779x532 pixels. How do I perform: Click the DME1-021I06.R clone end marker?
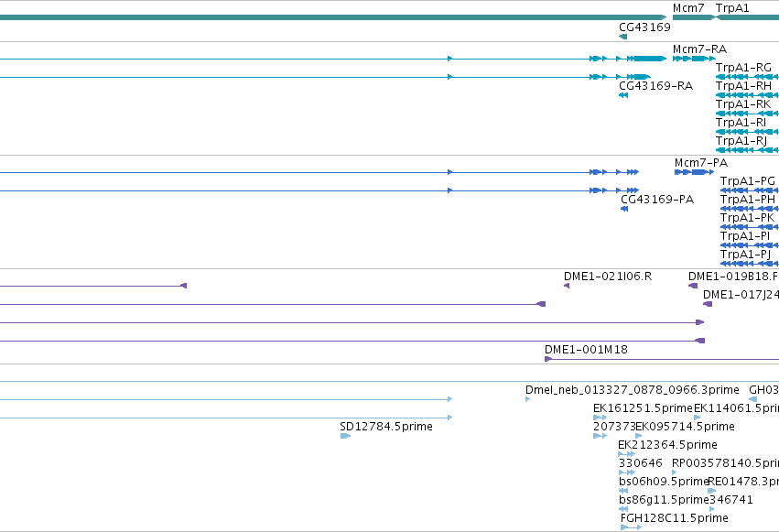[x=567, y=286]
